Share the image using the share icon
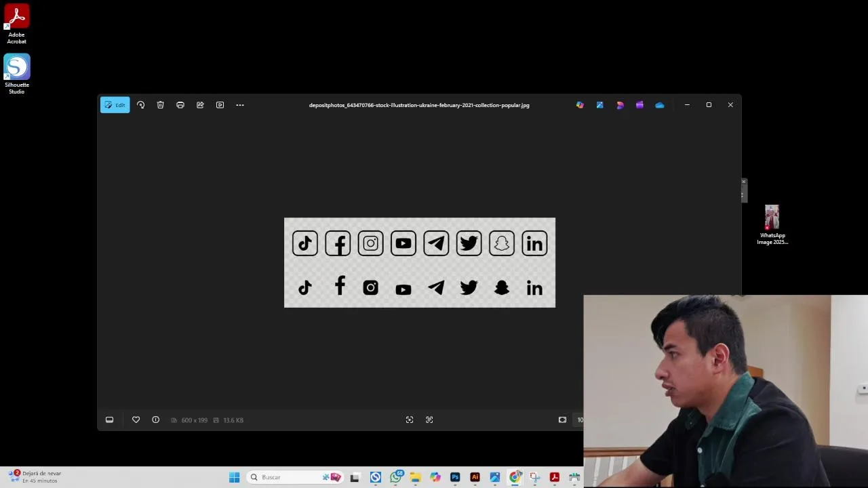 point(200,105)
